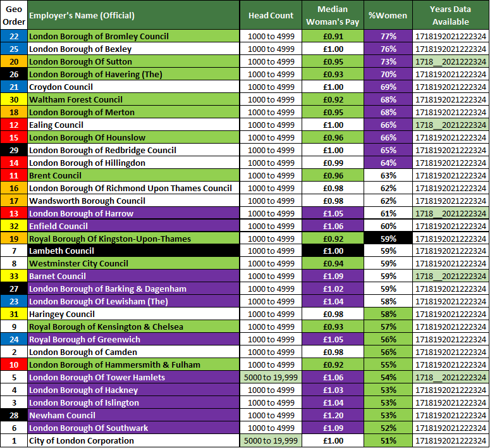
Task: Select the Head Count column header
Action: 271,15
